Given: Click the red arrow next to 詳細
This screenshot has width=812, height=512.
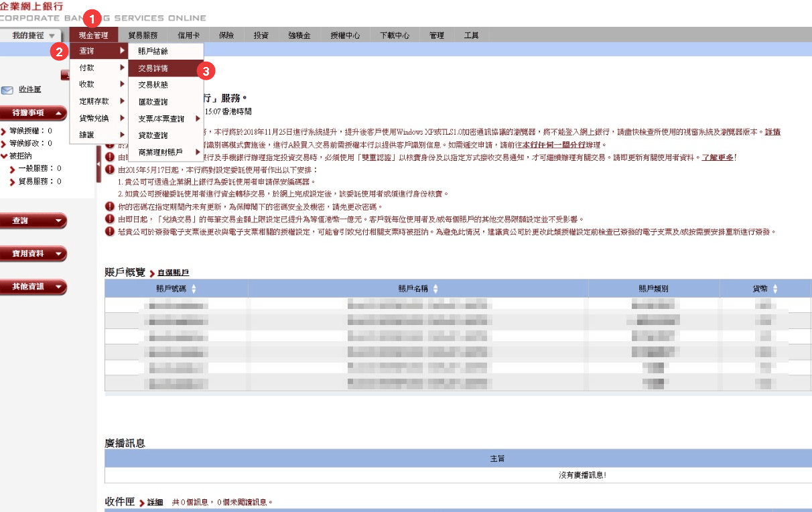Looking at the screenshot, I should pyautogui.click(x=142, y=503).
